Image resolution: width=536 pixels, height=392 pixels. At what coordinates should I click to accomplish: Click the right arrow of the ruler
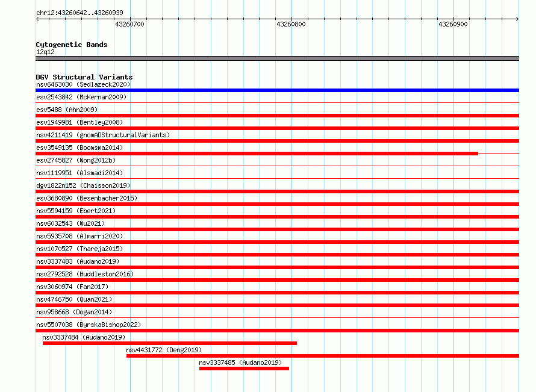[517, 19]
